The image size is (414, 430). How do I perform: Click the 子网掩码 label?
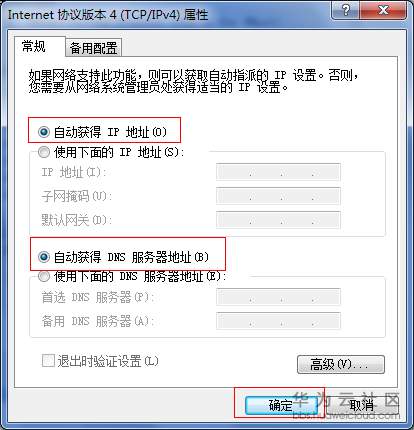76,196
